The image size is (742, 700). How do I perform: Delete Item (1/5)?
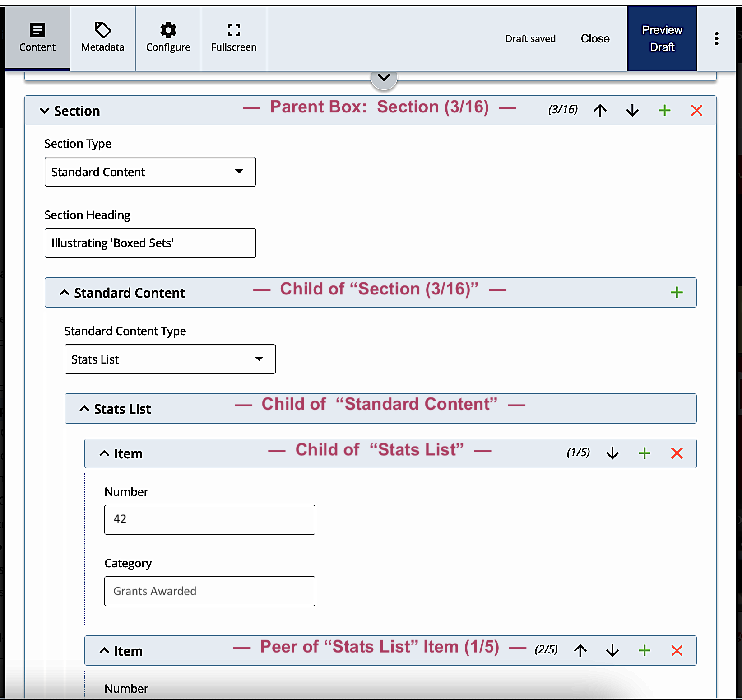click(x=677, y=453)
